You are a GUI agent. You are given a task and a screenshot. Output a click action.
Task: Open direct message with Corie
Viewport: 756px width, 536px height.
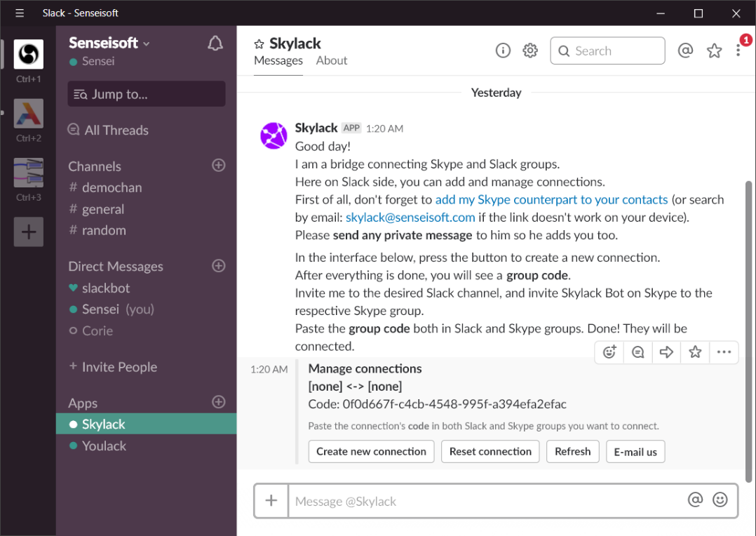[91, 331]
